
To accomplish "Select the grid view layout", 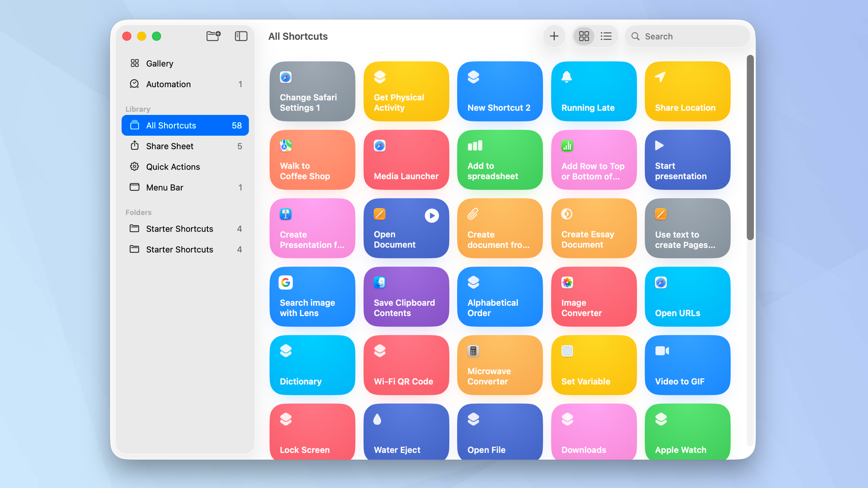I will 584,36.
